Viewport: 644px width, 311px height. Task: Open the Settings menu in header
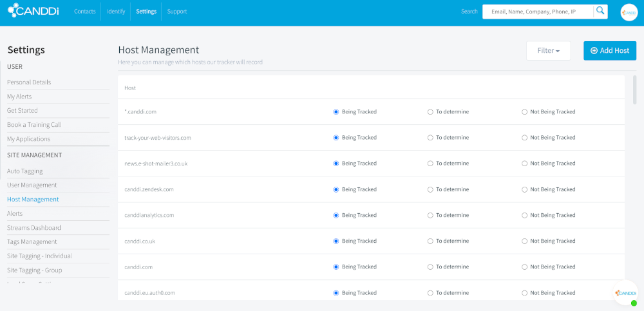[x=146, y=12]
